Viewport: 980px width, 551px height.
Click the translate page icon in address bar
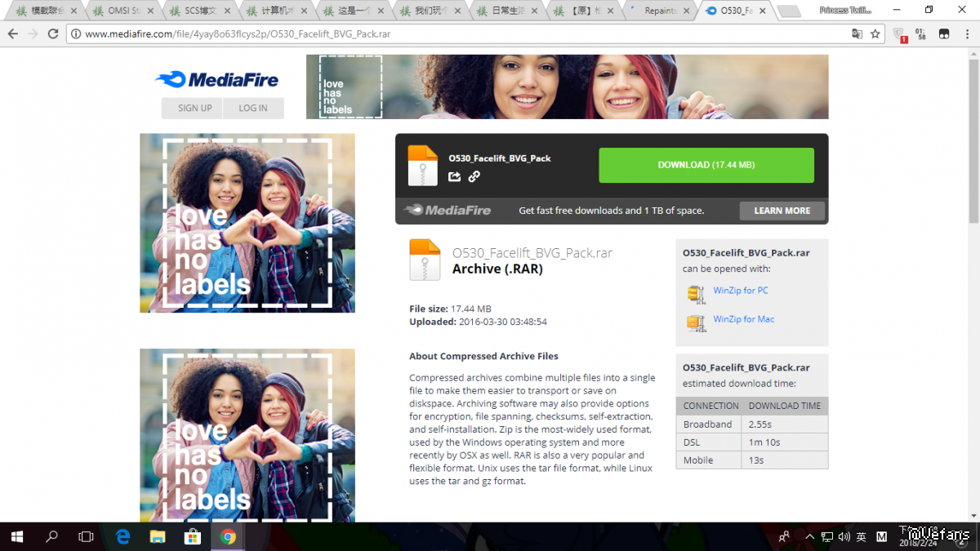[857, 34]
